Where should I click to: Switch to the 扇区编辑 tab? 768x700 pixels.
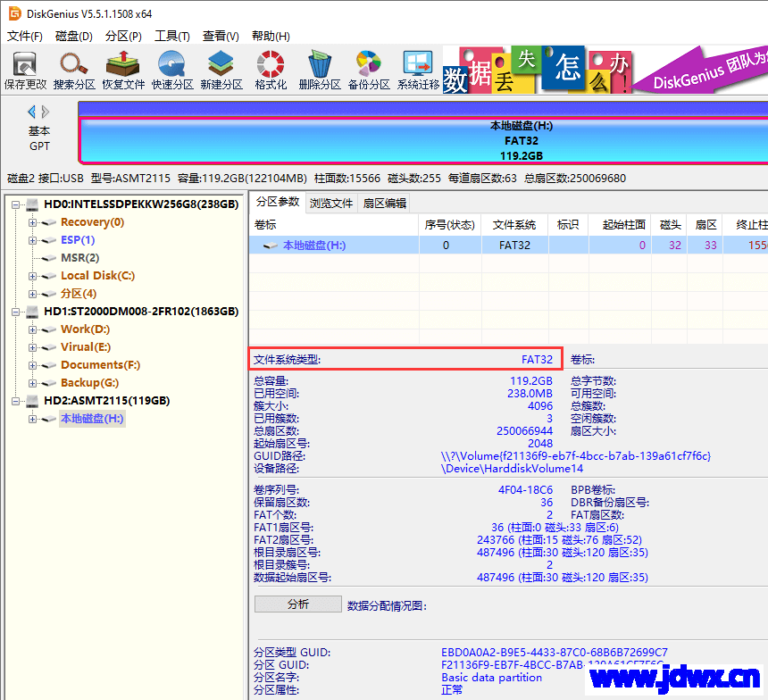click(x=385, y=204)
